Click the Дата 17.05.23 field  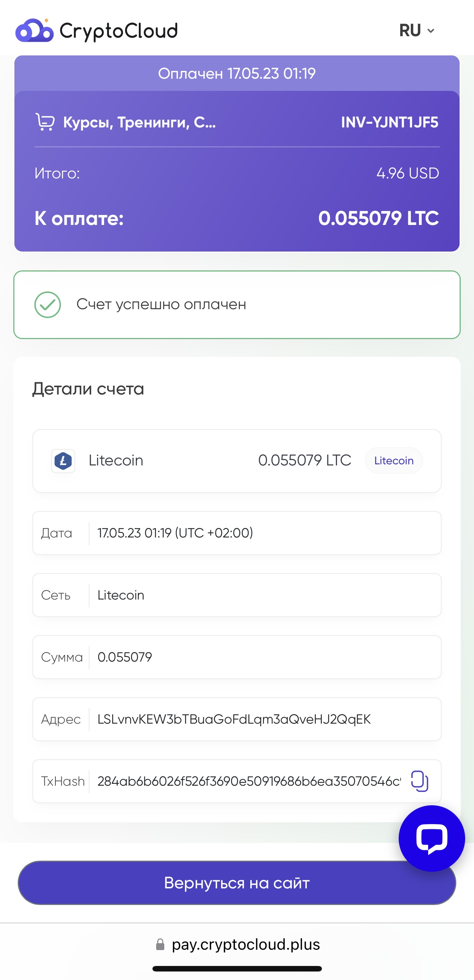click(x=237, y=533)
